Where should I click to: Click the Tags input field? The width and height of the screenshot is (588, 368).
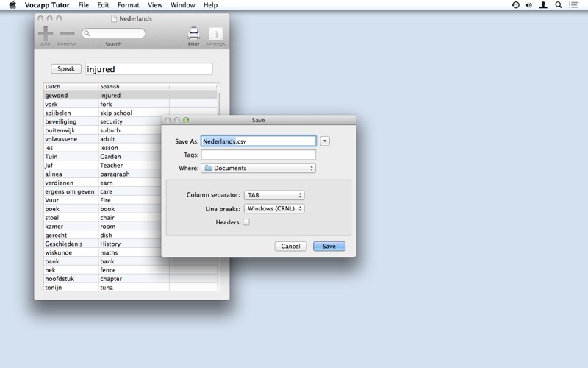[x=259, y=155]
